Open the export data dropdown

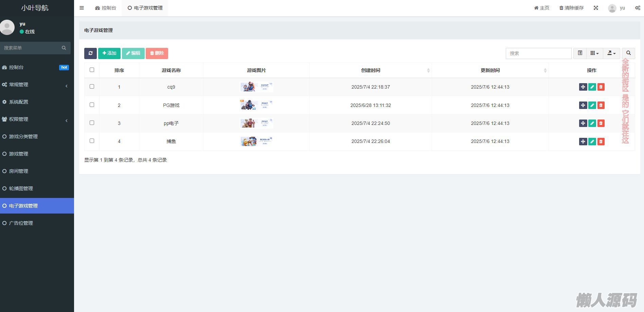611,53
